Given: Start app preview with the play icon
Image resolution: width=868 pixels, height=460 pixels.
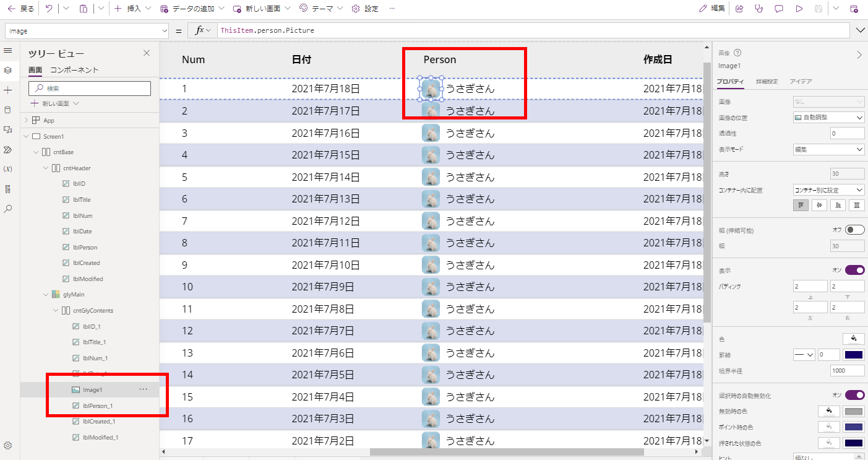Looking at the screenshot, I should point(799,8).
